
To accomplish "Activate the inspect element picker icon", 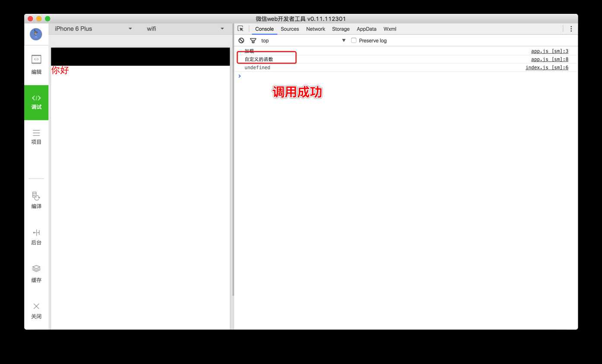I will pyautogui.click(x=241, y=28).
